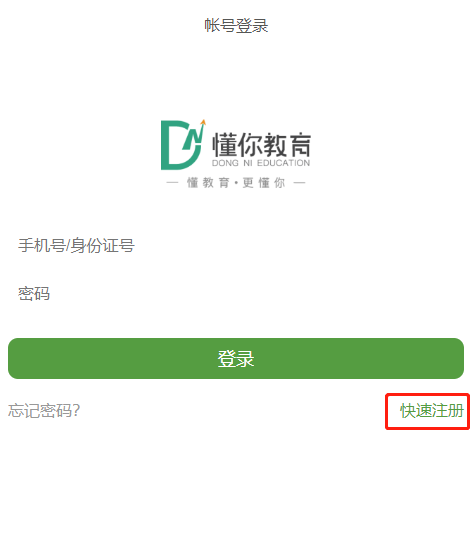The image size is (471, 533).
Task: Start password recovery via 忘记密码?
Action: click(44, 410)
